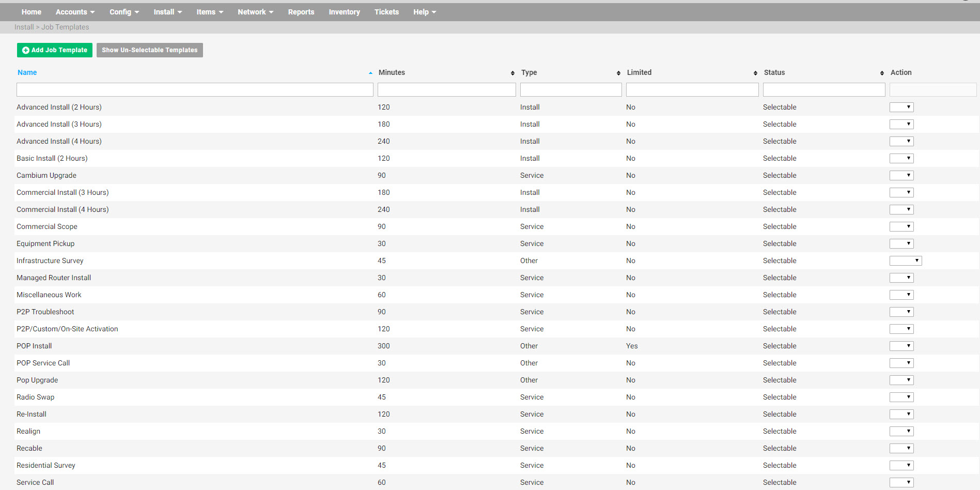Click the Name column header
980x490 pixels.
(27, 72)
